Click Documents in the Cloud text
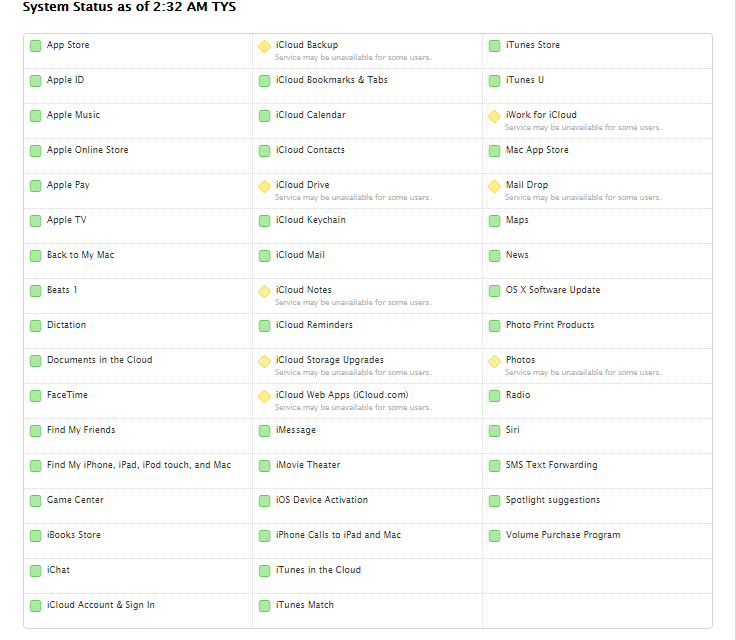 coord(100,360)
